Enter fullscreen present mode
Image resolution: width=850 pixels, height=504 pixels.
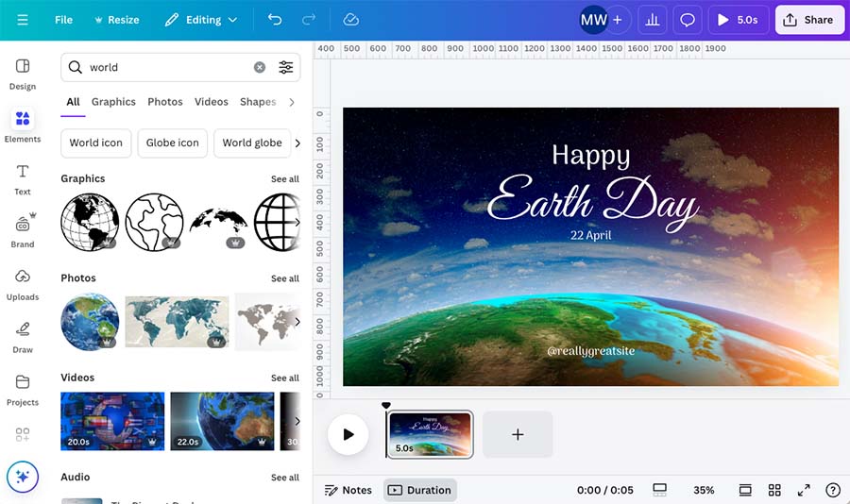pyautogui.click(x=804, y=491)
